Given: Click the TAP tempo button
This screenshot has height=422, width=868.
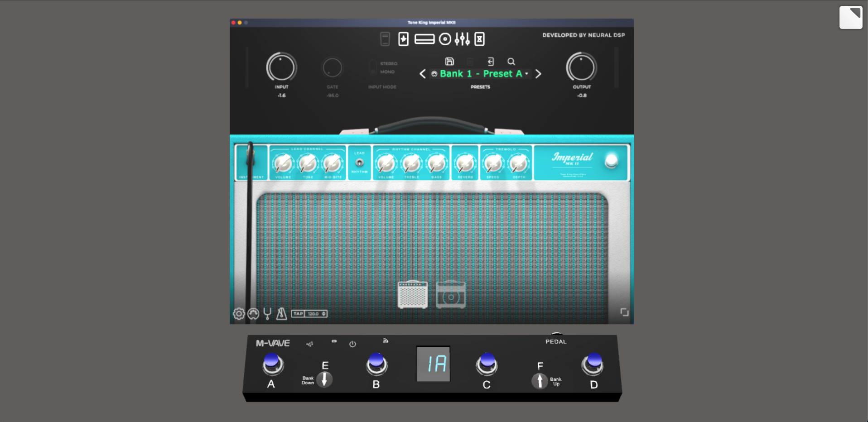Looking at the screenshot, I should [x=298, y=314].
